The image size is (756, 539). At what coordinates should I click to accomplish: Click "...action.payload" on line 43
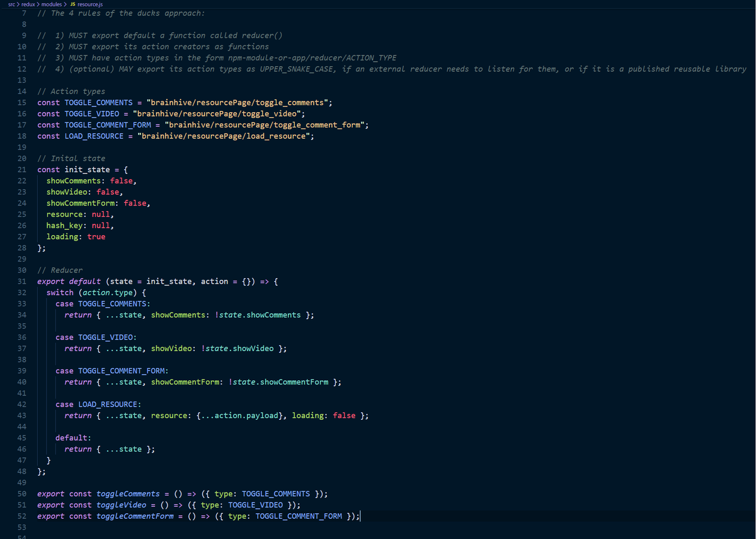240,416
